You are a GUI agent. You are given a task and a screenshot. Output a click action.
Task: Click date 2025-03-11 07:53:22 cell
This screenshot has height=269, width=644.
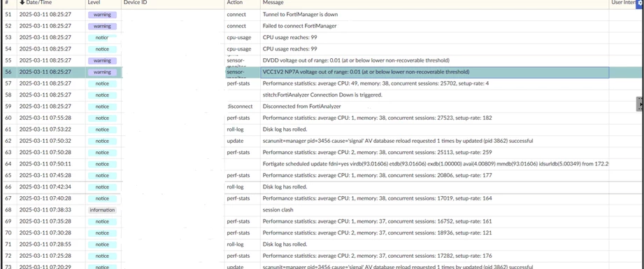pyautogui.click(x=45, y=130)
